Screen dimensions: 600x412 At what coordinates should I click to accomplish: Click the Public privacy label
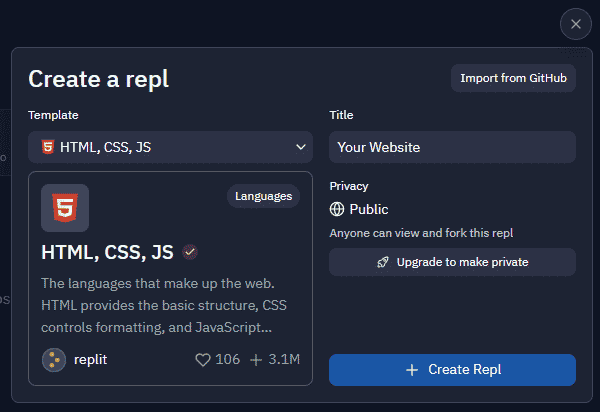point(369,209)
